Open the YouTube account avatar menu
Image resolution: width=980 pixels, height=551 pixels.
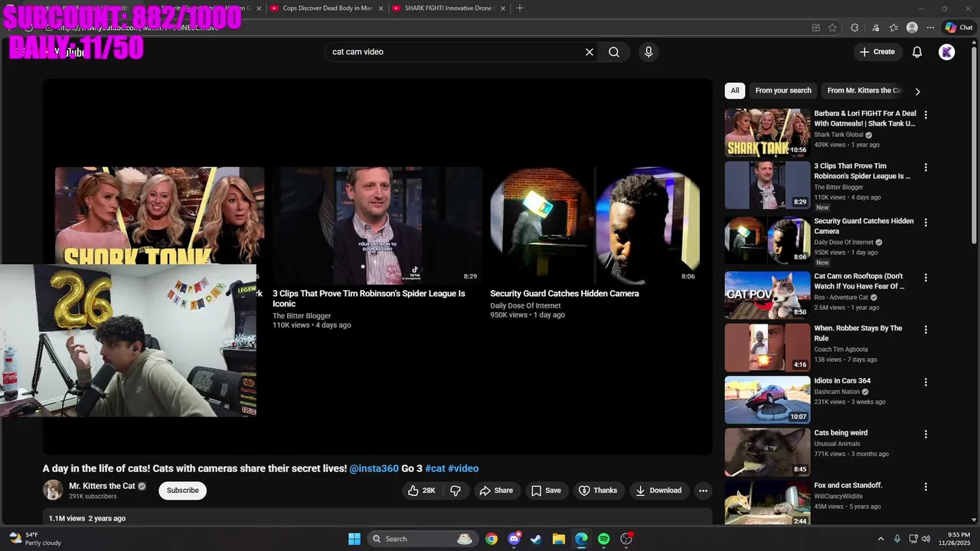coord(947,52)
